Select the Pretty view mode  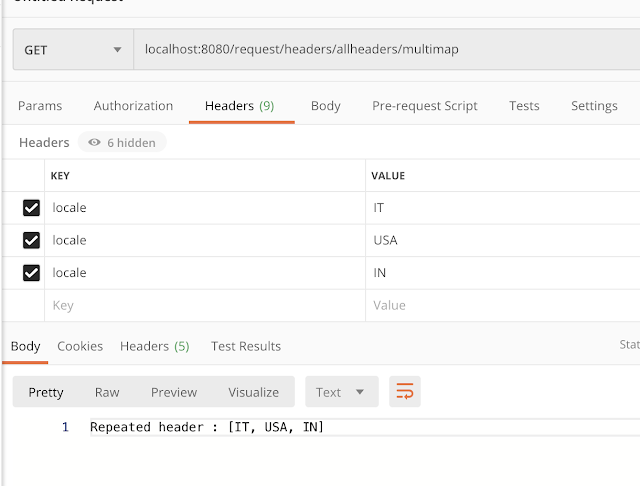46,393
